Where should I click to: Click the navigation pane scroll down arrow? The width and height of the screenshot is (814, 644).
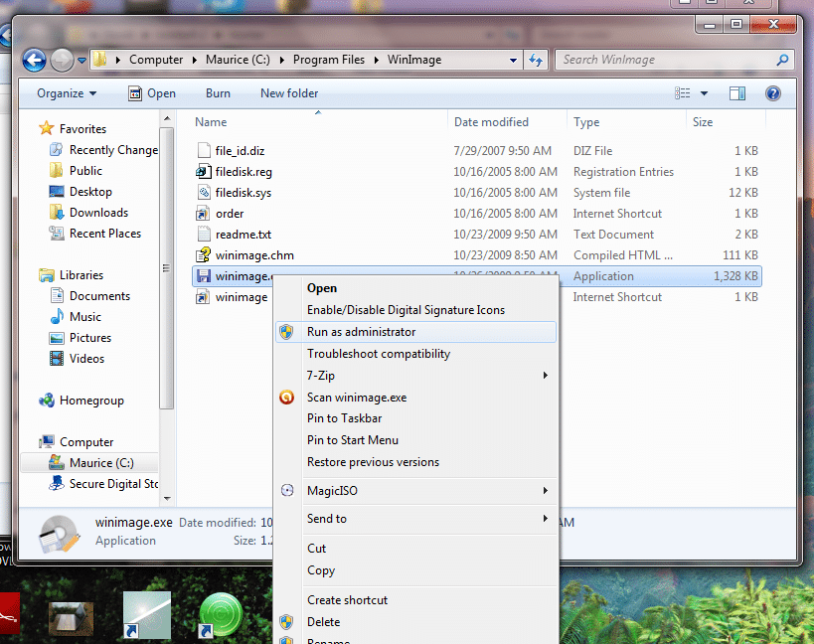point(167,499)
